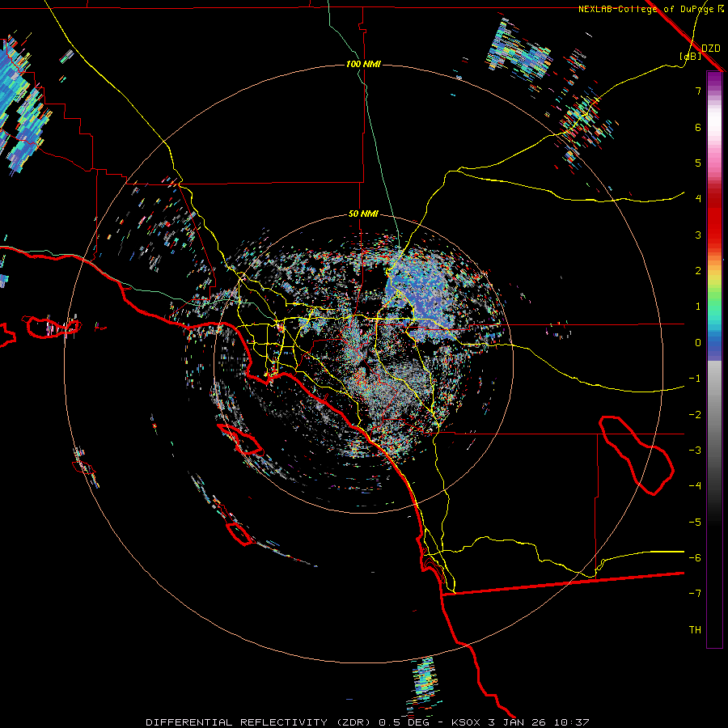Click the DZD legend title
The width and height of the screenshot is (728, 728).
pos(711,49)
